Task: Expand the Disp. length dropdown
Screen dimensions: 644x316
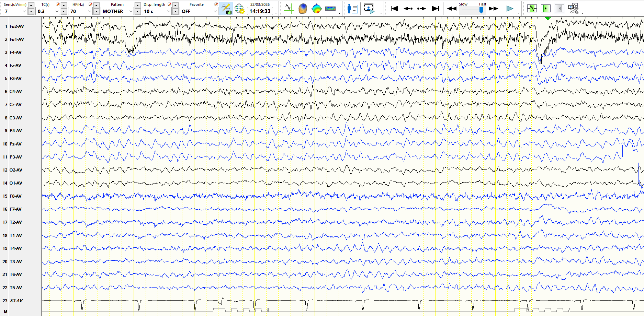Action: 168,11
